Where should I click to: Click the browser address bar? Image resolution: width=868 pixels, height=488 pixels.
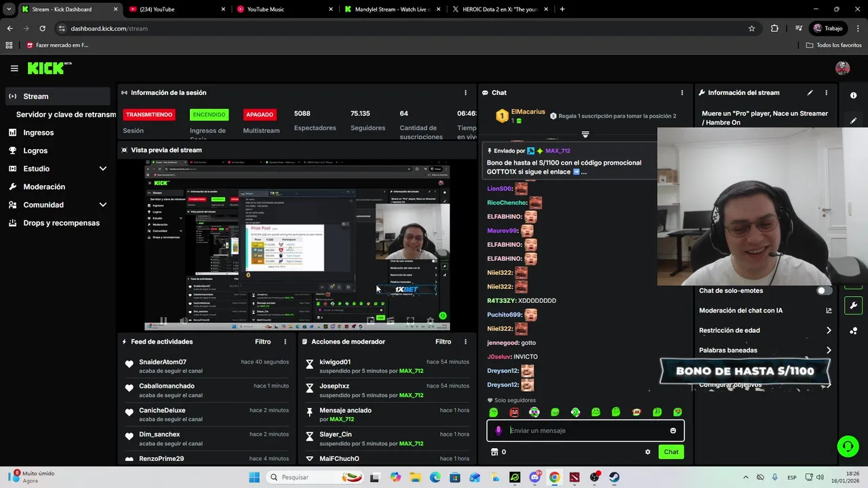tap(407, 28)
